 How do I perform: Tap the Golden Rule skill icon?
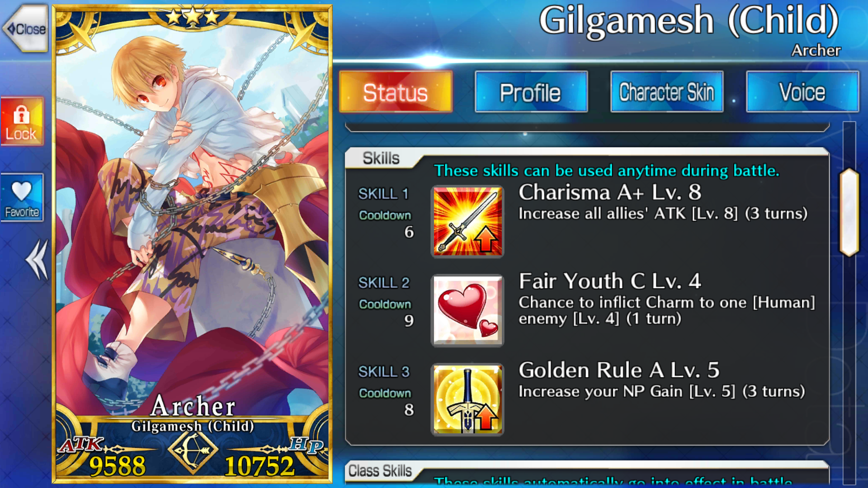click(x=467, y=399)
